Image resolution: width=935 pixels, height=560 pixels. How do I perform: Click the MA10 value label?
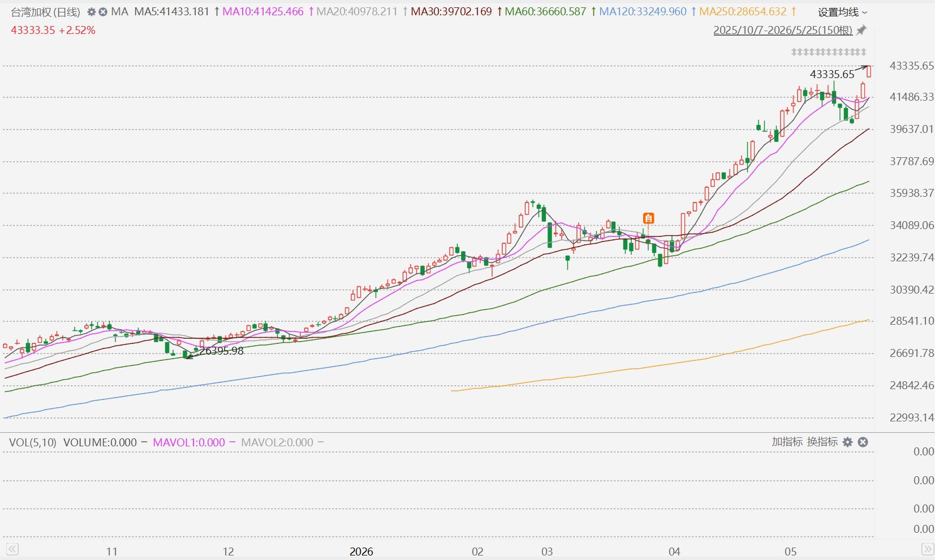[x=262, y=12]
